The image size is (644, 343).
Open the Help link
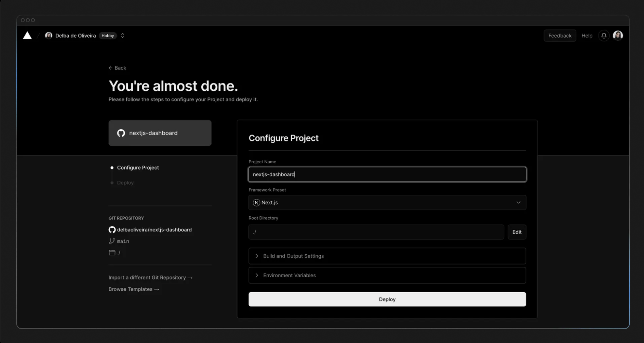tap(587, 36)
